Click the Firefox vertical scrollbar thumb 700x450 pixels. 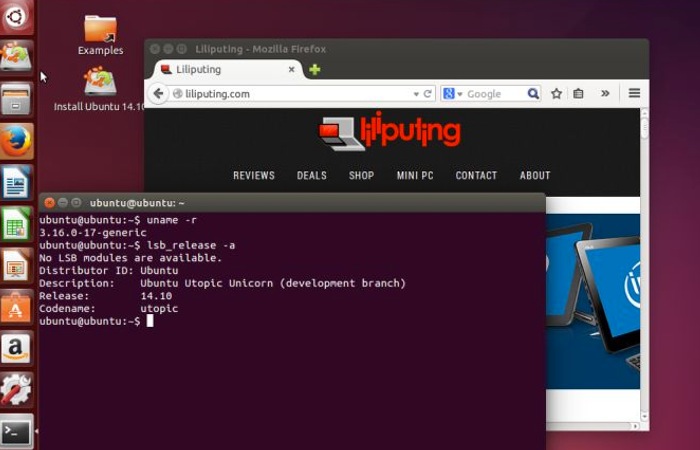(x=644, y=129)
